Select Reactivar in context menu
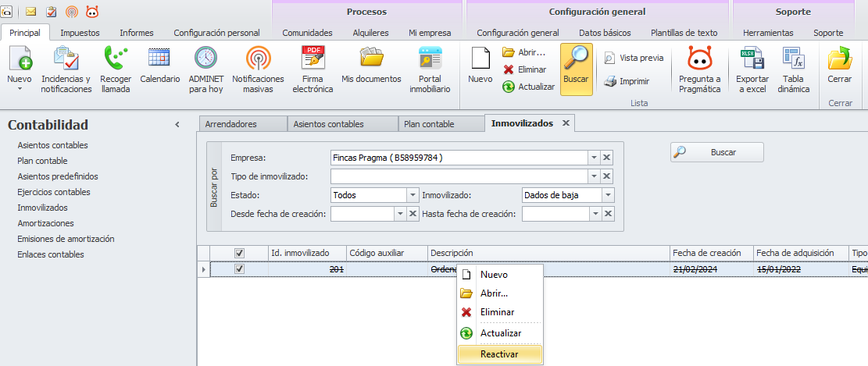Viewport: 868px width, 366px height. 500,354
